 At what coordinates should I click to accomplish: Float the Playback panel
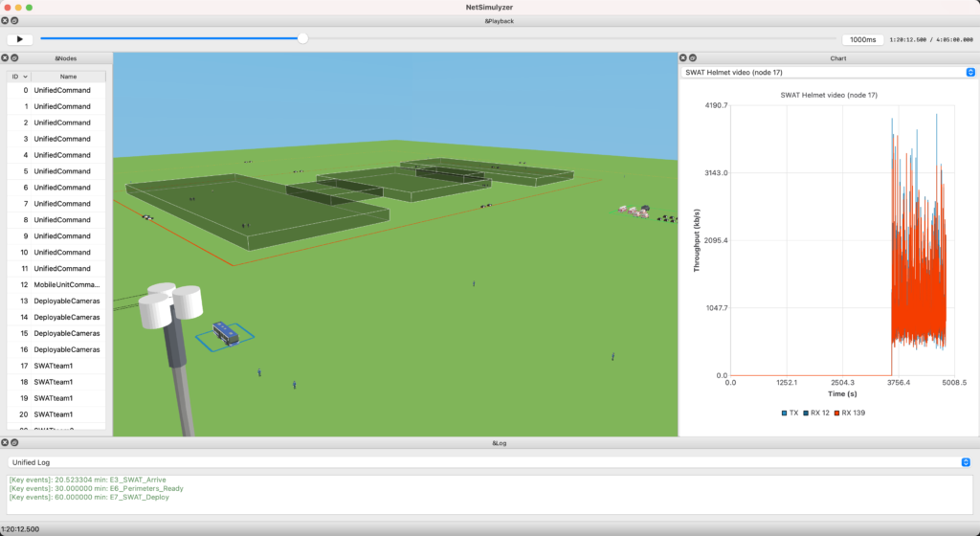[14, 20]
